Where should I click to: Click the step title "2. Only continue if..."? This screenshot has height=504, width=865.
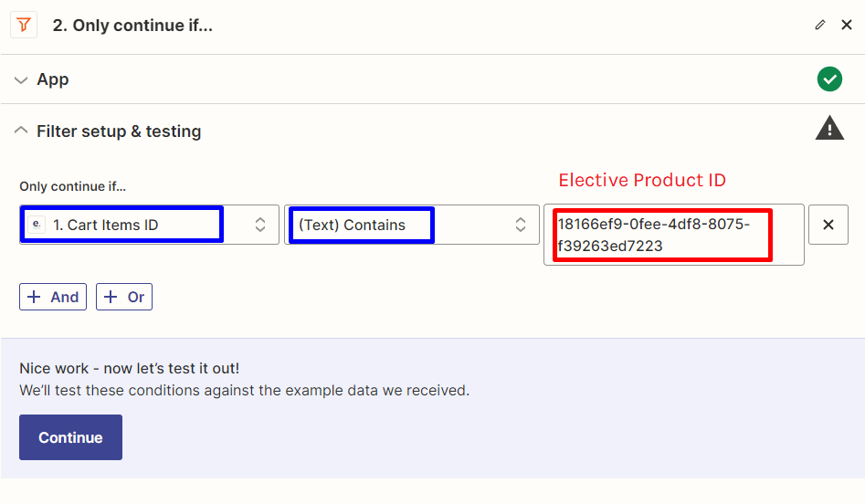(132, 26)
